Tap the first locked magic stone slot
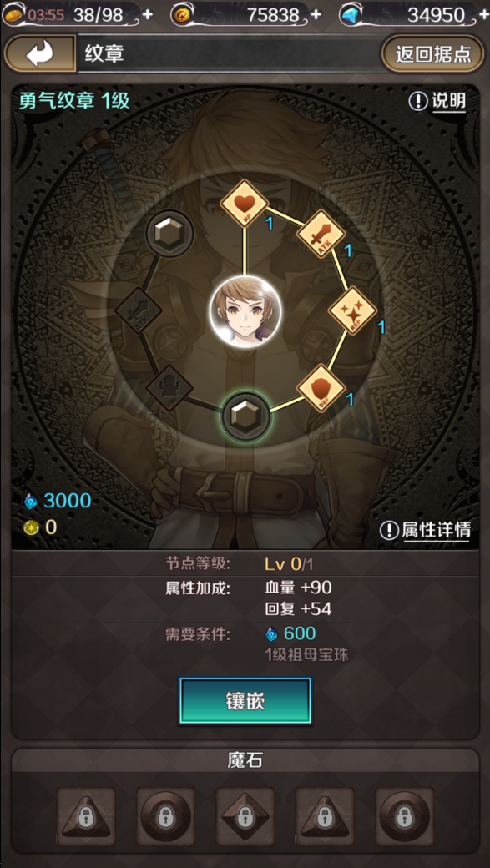Image resolution: width=490 pixels, height=868 pixels. click(86, 816)
